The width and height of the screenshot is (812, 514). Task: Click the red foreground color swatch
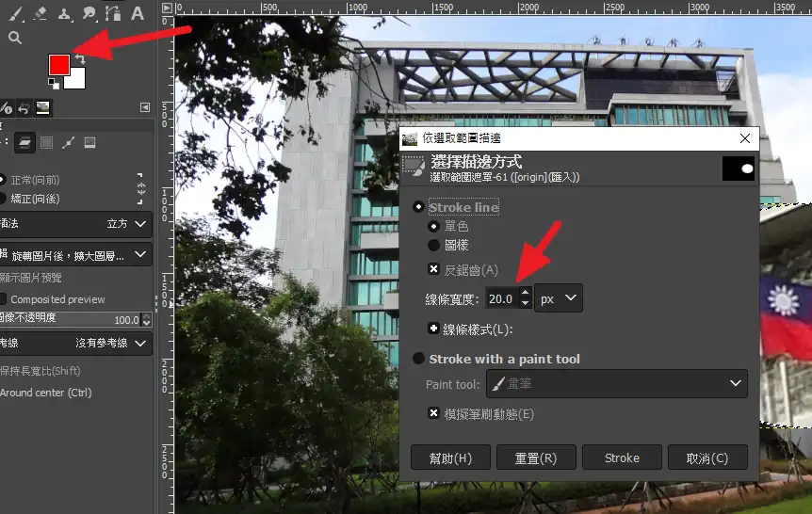(58, 64)
